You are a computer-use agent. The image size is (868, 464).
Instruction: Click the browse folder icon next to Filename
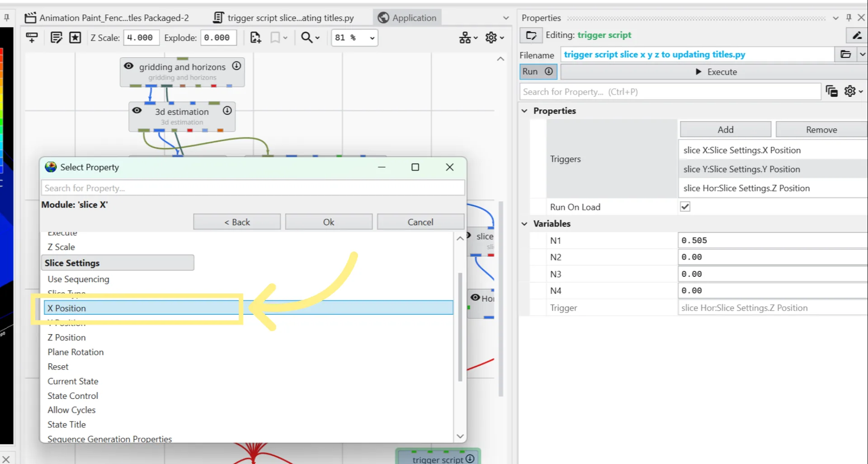point(845,54)
